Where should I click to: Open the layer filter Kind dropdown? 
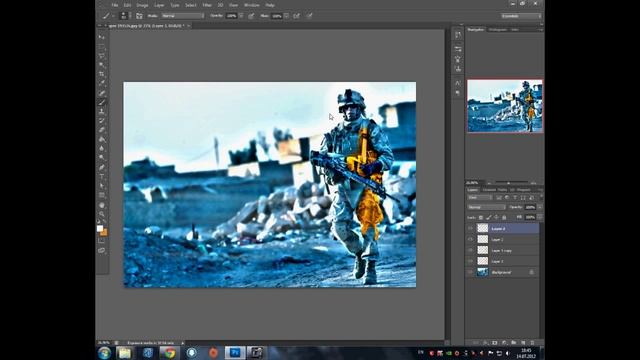coord(480,198)
